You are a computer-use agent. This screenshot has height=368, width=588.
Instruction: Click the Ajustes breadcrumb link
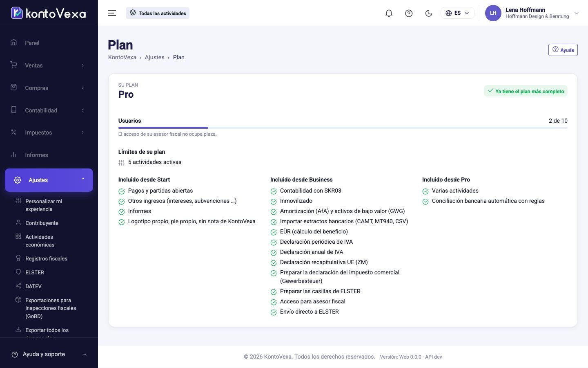[x=154, y=57]
